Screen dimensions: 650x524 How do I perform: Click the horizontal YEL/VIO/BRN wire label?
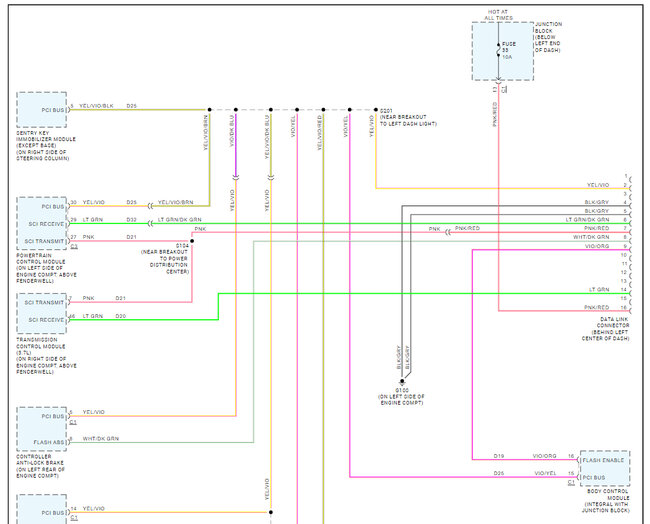[175, 202]
